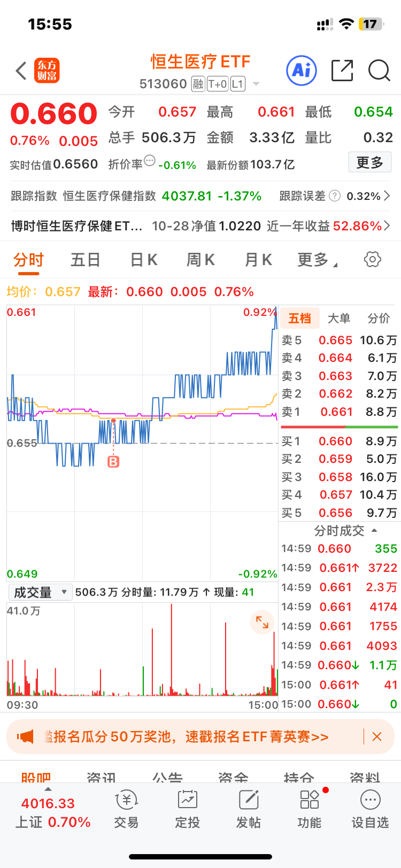401x868 pixels.
Task: Tap the 最新份额 103.7亿 value
Action: [x=273, y=164]
